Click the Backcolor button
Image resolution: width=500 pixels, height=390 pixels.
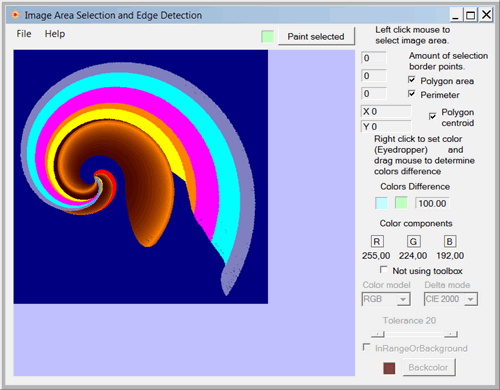coord(428,367)
